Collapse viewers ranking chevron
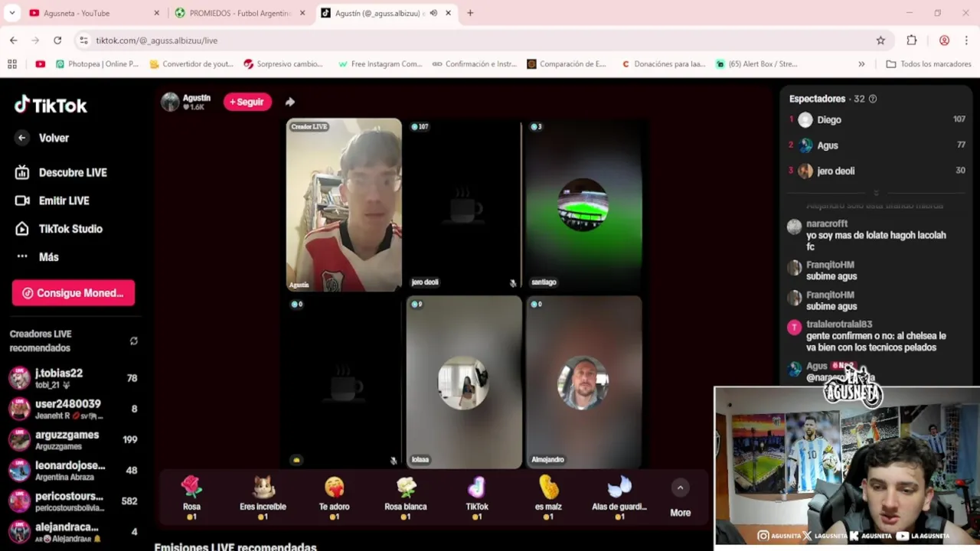 point(877,193)
